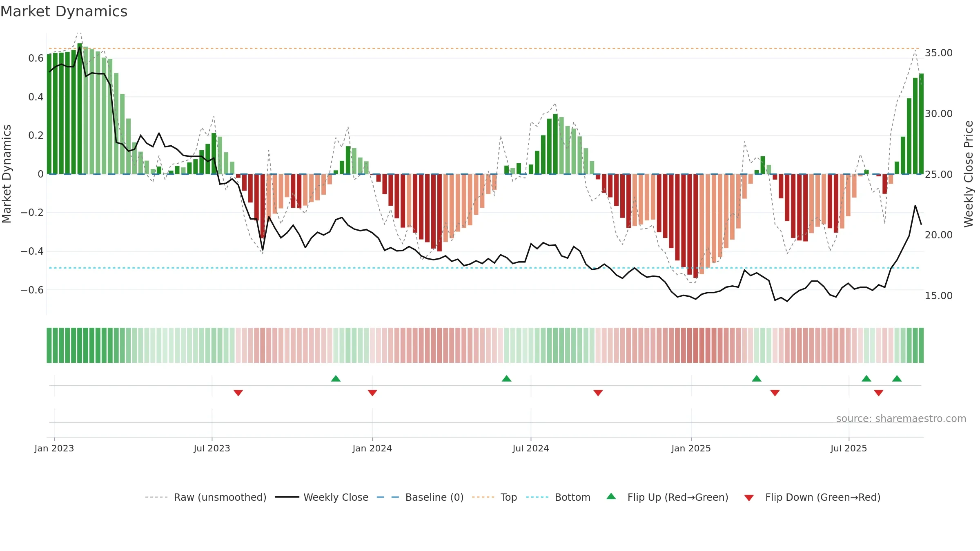Select the last flip-up marker on the right
This screenshot has width=980, height=551.
(897, 378)
